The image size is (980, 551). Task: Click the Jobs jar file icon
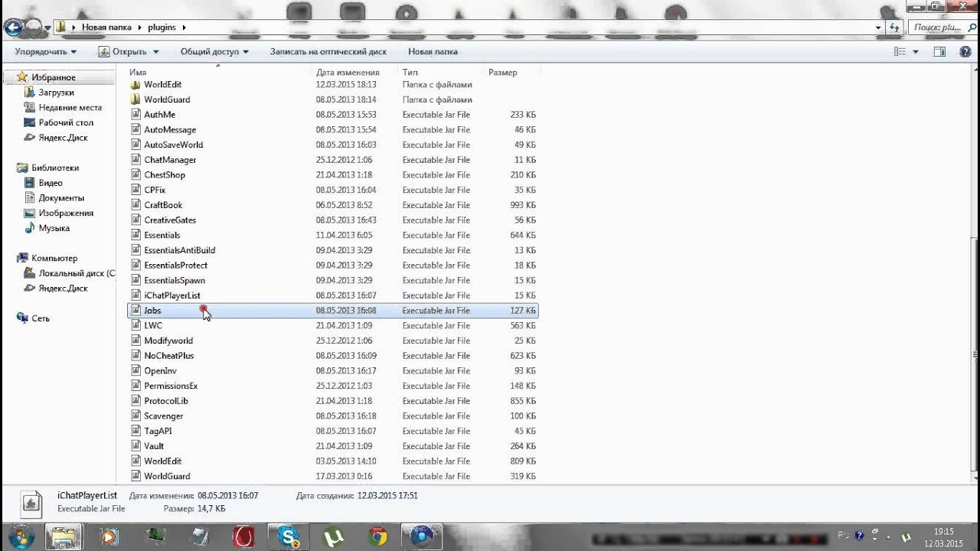click(x=136, y=311)
